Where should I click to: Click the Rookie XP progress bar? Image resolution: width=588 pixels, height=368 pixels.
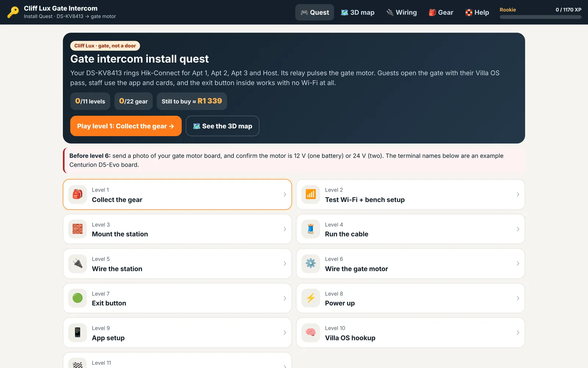pyautogui.click(x=540, y=17)
